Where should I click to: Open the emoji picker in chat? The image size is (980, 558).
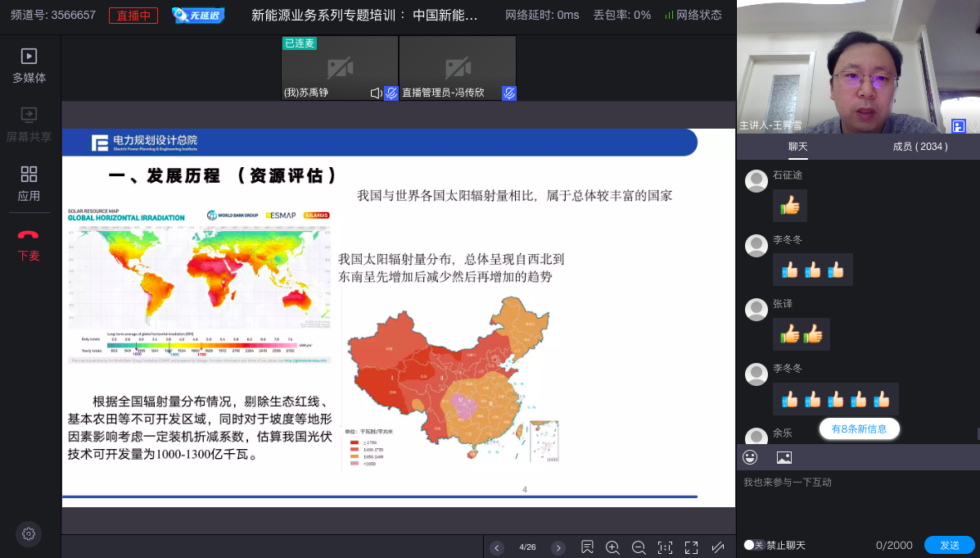[750, 456]
